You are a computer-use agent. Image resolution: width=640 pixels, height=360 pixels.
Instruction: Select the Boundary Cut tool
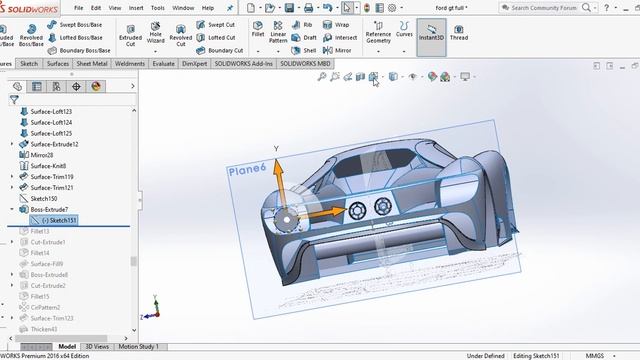coord(220,51)
